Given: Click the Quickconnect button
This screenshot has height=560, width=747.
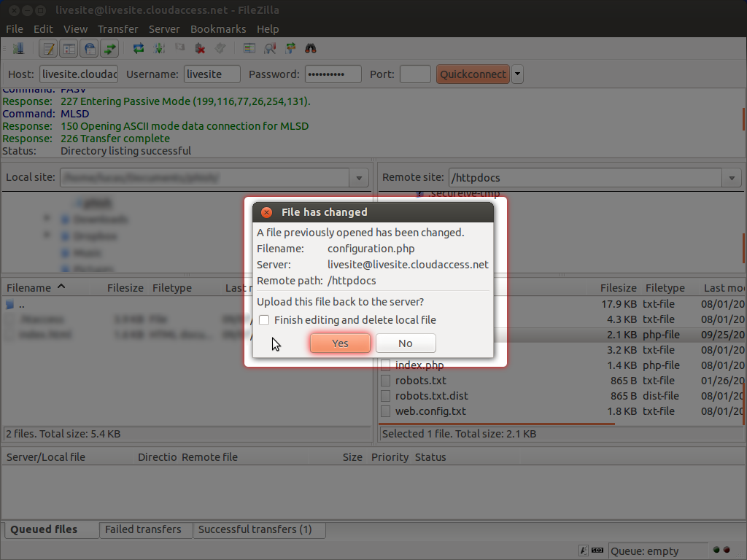Looking at the screenshot, I should [473, 74].
